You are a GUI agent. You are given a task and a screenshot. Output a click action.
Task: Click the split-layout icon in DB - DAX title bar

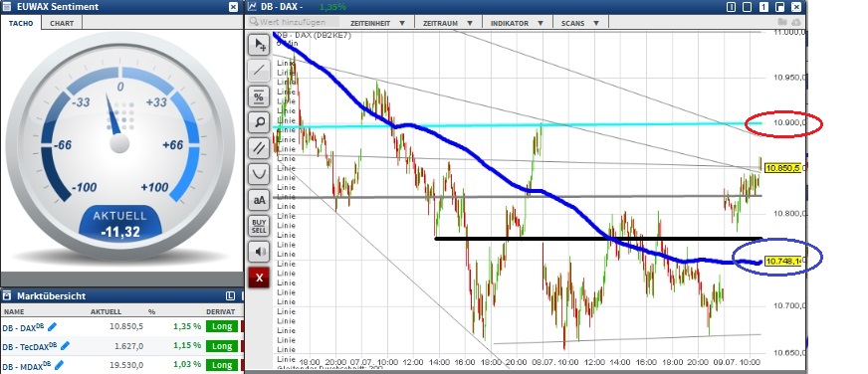731,7
